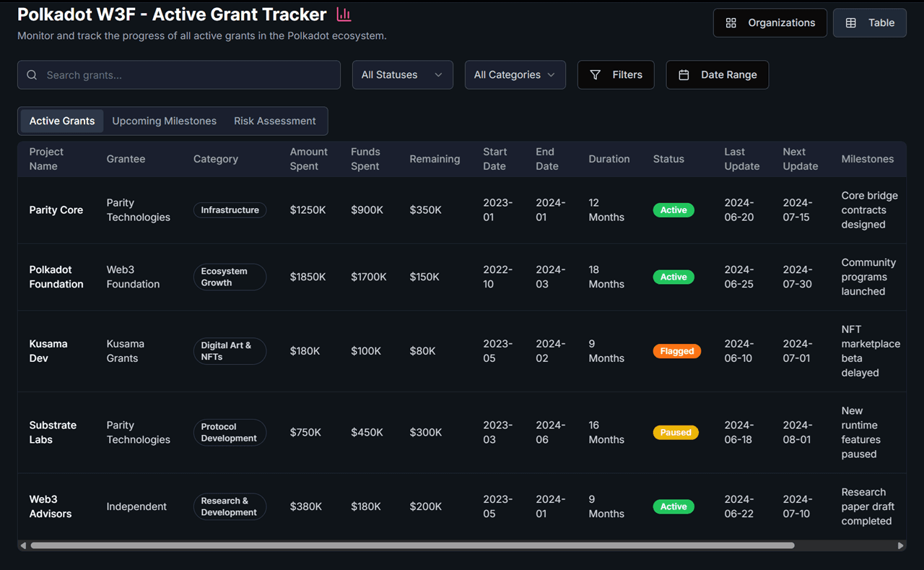Click the funnel icon in Filters button
This screenshot has height=570, width=924.
coord(595,75)
